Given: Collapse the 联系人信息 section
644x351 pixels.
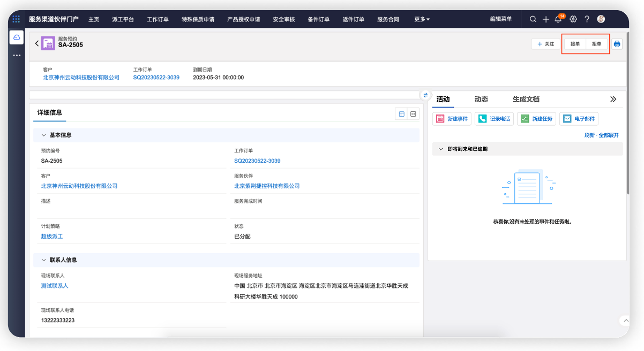Looking at the screenshot, I should click(x=44, y=260).
